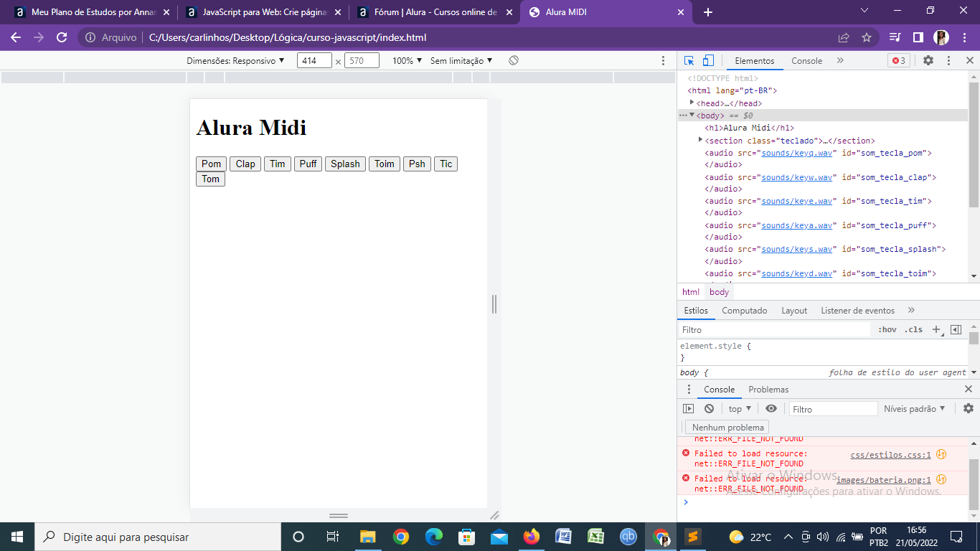Switch to Problemas drawer tab

[768, 390]
